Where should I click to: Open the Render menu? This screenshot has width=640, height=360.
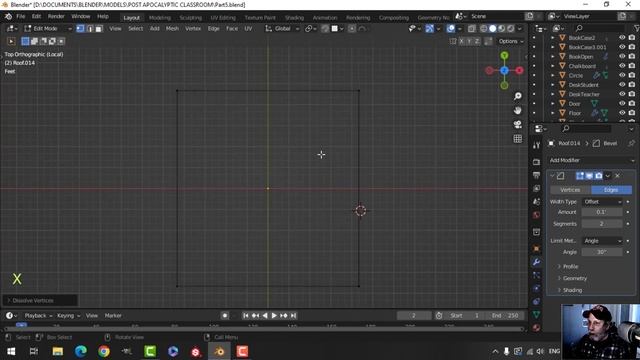[x=56, y=16]
